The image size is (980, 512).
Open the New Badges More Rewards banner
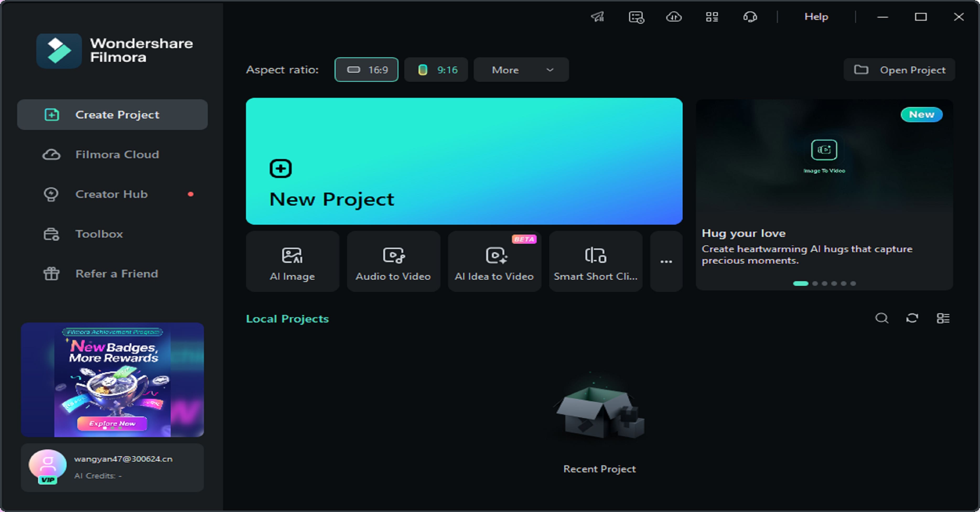[x=112, y=380]
